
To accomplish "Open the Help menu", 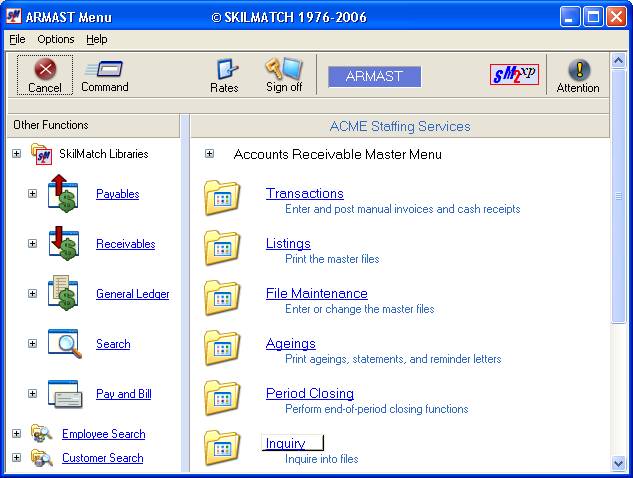I will (96, 39).
